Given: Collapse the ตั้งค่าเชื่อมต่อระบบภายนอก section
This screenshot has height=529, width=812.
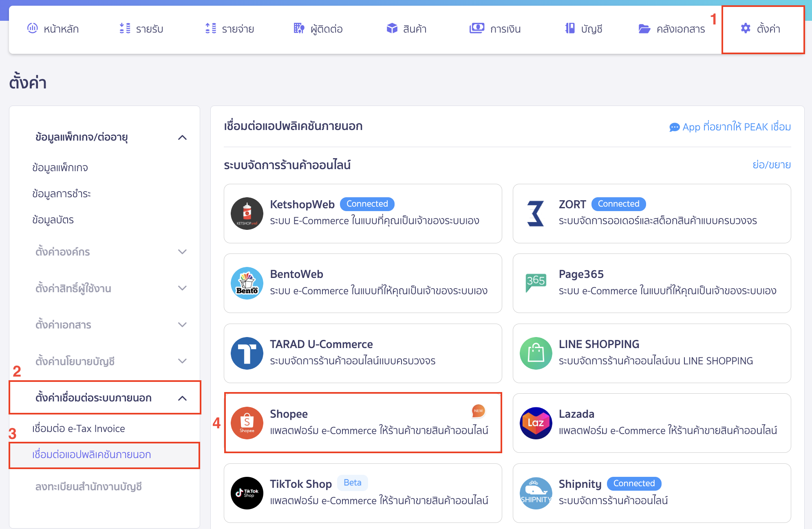Looking at the screenshot, I should tap(182, 398).
